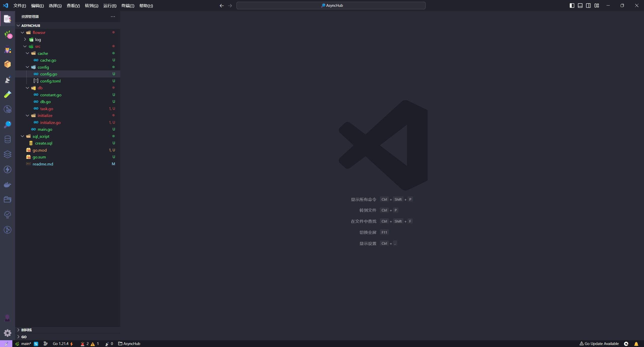Open the Testing flask view

click(x=8, y=95)
